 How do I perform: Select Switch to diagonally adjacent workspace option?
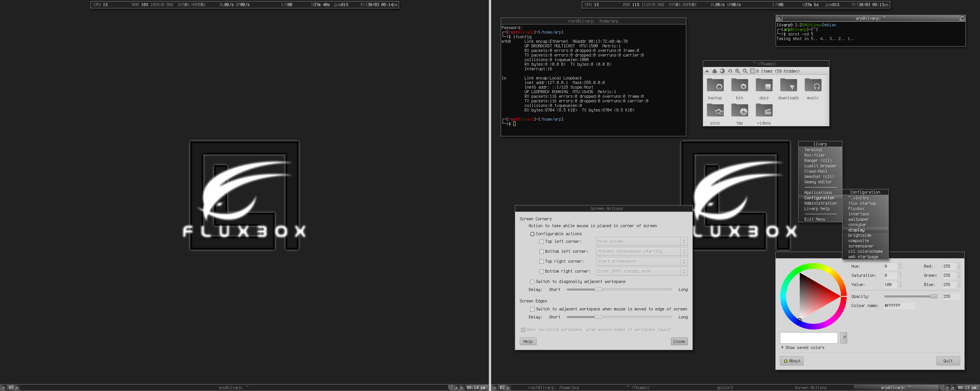(532, 282)
